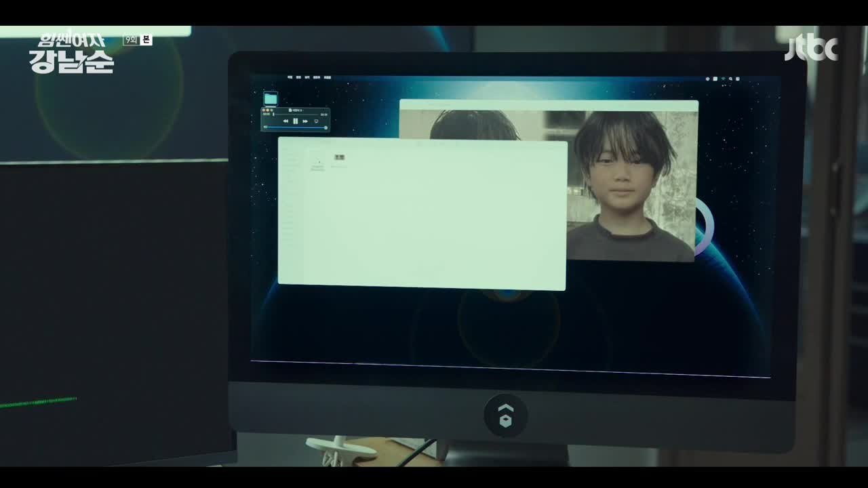Open the first menu in menu bar

click(x=290, y=78)
